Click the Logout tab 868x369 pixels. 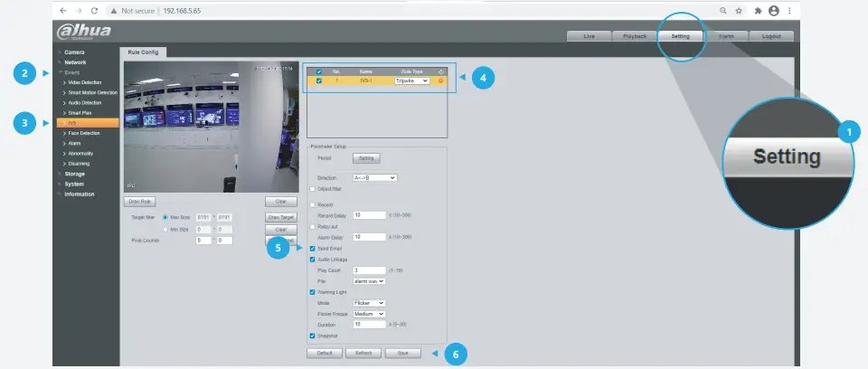coord(771,36)
